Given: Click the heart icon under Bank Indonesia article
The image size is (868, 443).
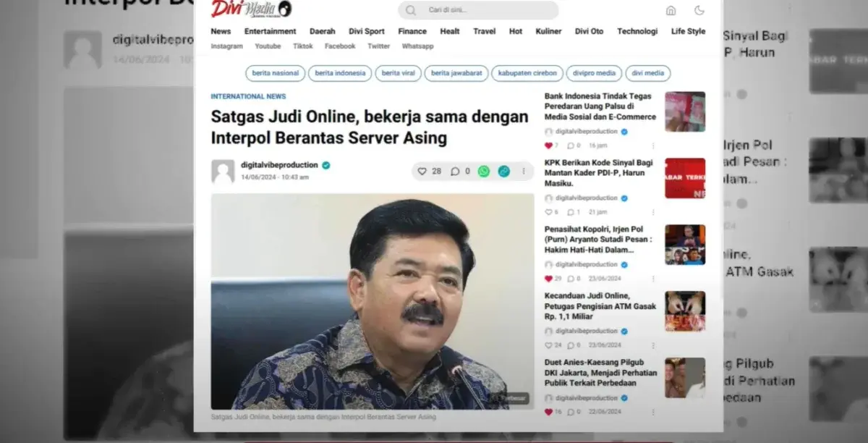Looking at the screenshot, I should point(548,145).
